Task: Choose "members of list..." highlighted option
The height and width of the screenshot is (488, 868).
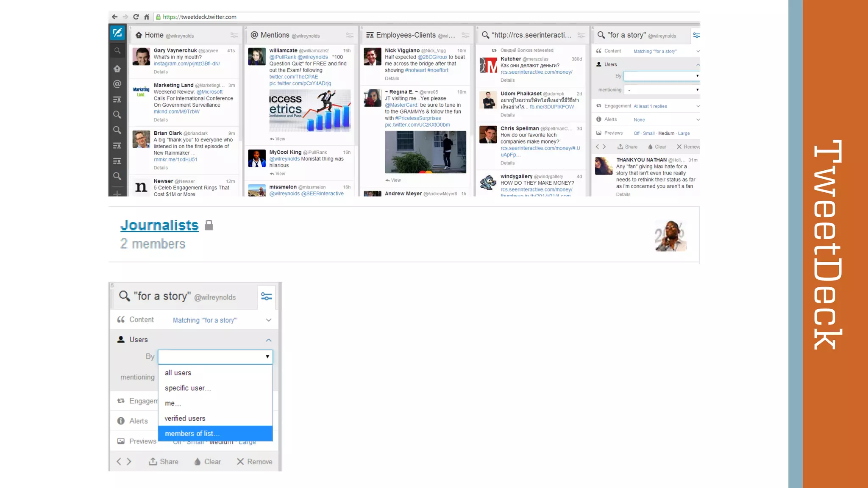Action: [x=215, y=433]
